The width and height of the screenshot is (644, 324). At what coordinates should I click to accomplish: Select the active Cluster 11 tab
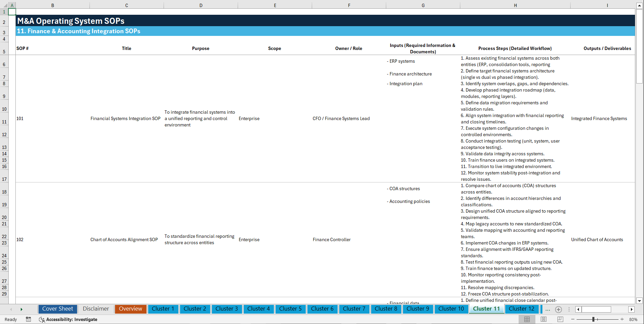pyautogui.click(x=486, y=309)
